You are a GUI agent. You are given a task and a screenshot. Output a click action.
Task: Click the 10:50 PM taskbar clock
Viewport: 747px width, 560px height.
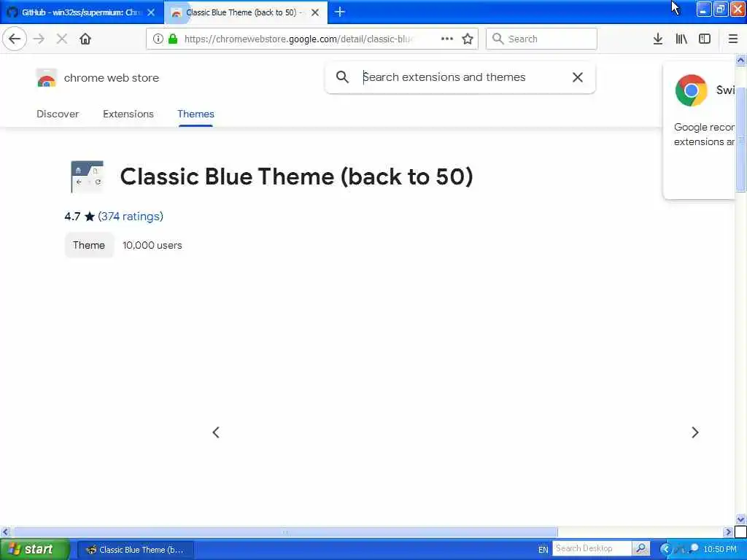click(x=720, y=549)
